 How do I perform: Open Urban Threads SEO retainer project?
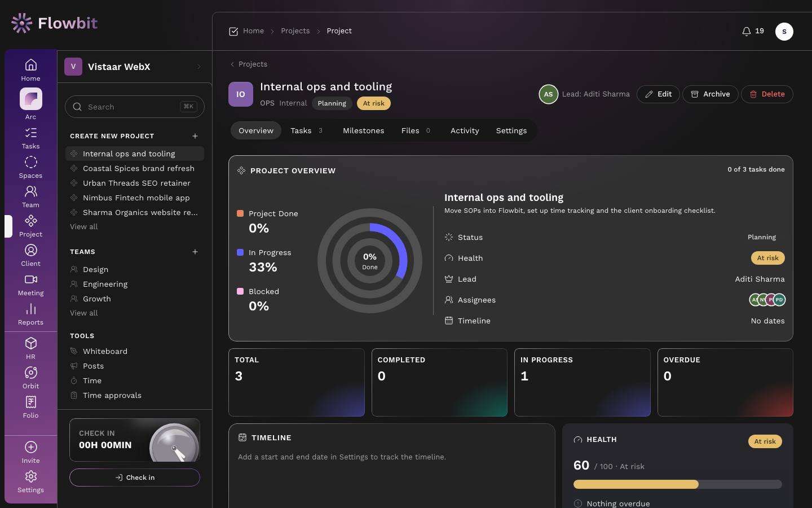coord(135,183)
